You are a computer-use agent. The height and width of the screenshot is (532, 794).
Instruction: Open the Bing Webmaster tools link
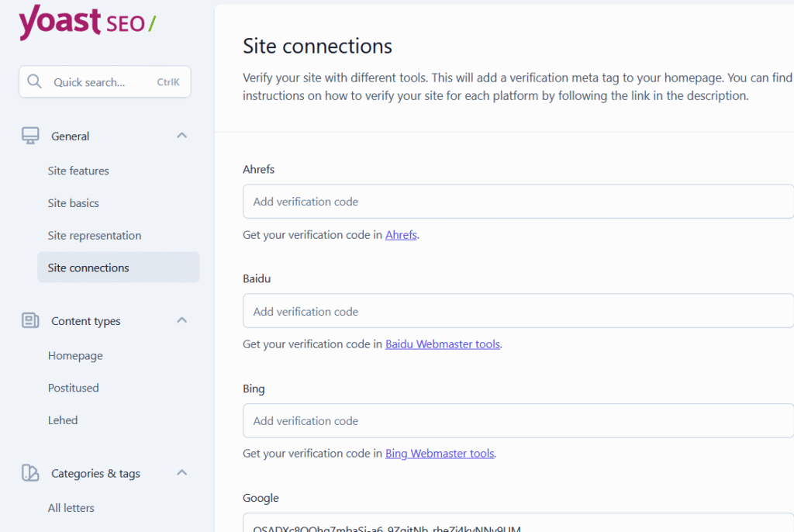point(440,454)
